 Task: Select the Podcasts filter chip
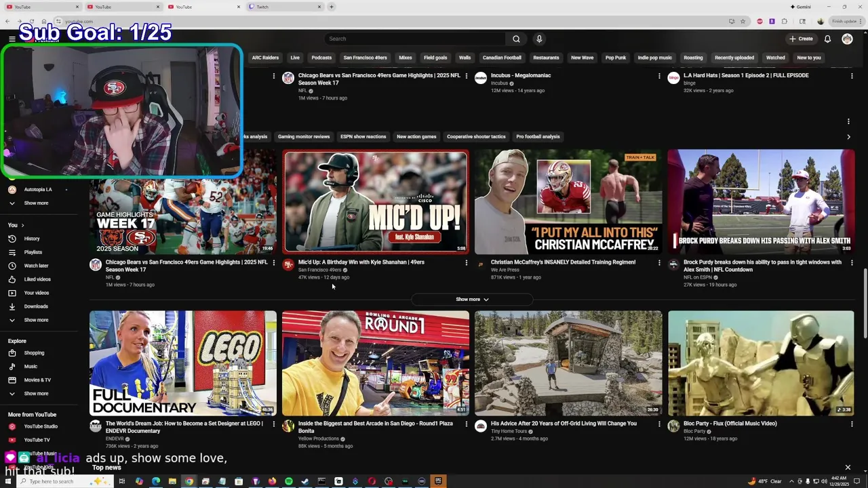[321, 58]
